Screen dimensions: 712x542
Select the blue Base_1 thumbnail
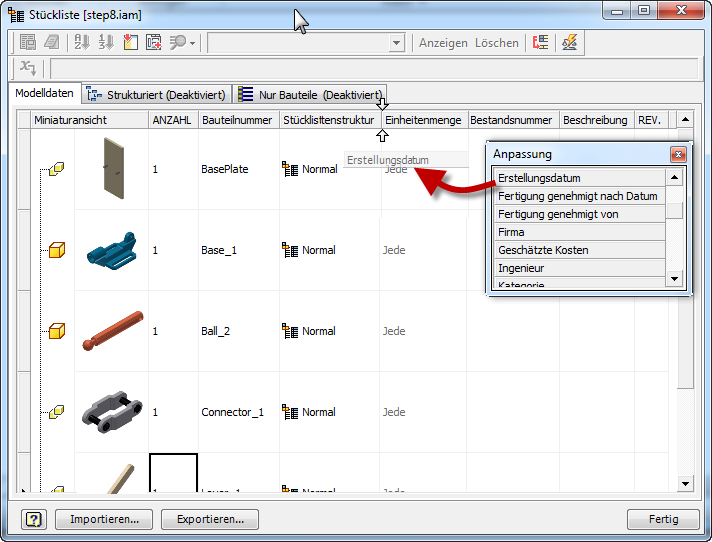[x=112, y=251]
